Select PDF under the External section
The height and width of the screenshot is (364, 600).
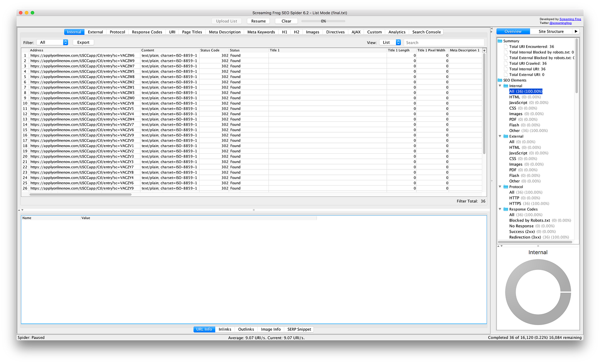pos(523,170)
